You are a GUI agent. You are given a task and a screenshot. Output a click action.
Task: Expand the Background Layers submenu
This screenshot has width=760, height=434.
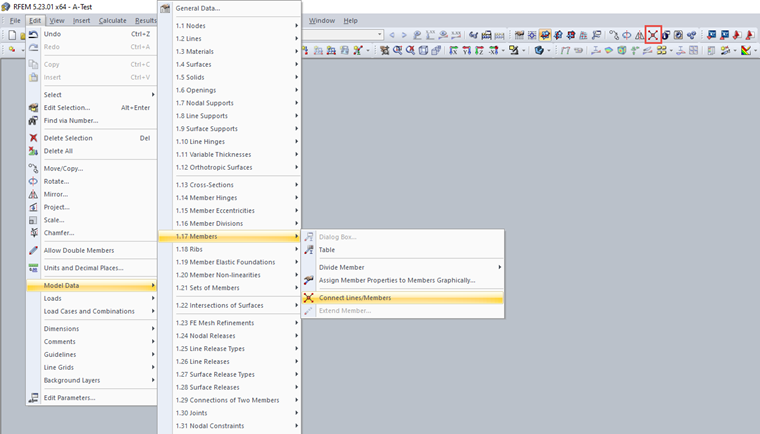[x=153, y=380]
